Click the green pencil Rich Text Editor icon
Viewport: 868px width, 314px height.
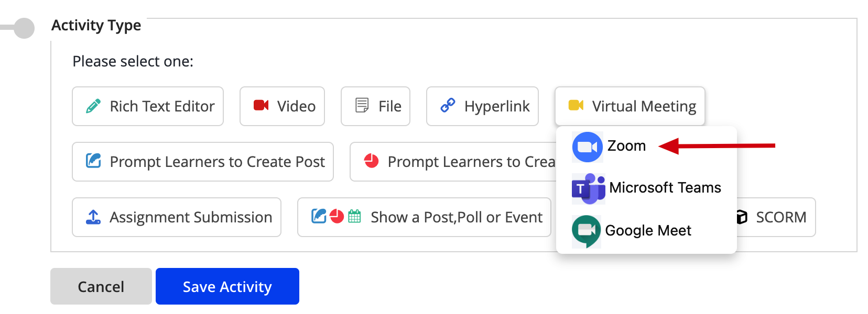pyautogui.click(x=93, y=106)
